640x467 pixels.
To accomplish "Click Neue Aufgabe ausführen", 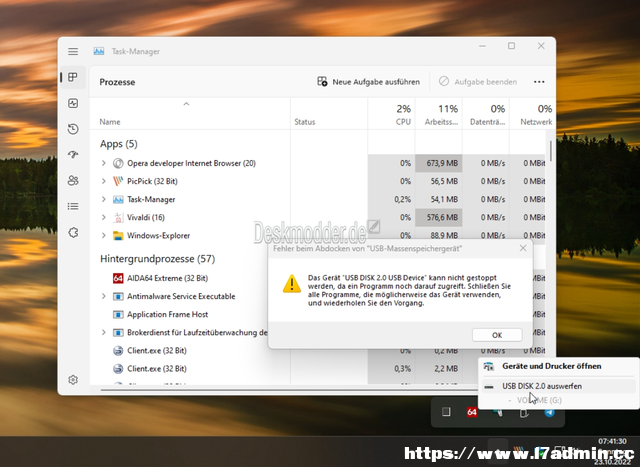I will pos(369,82).
